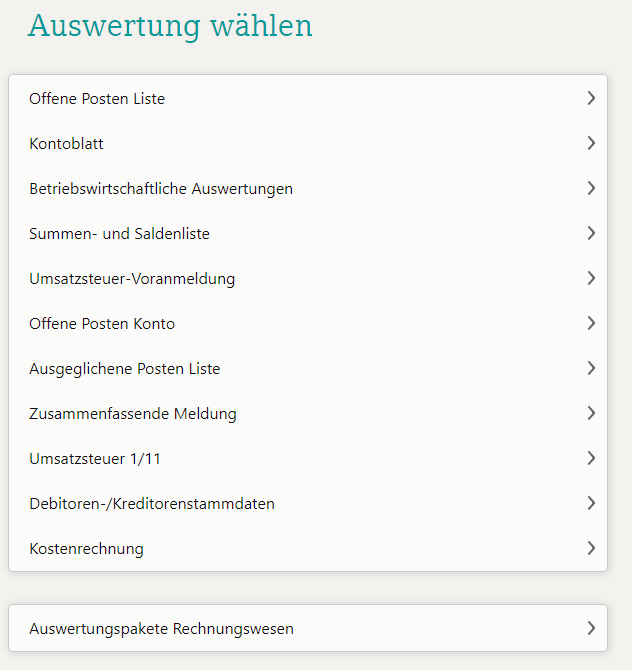Open the Umsatzsteuer-Voranmeldung report

pos(132,279)
